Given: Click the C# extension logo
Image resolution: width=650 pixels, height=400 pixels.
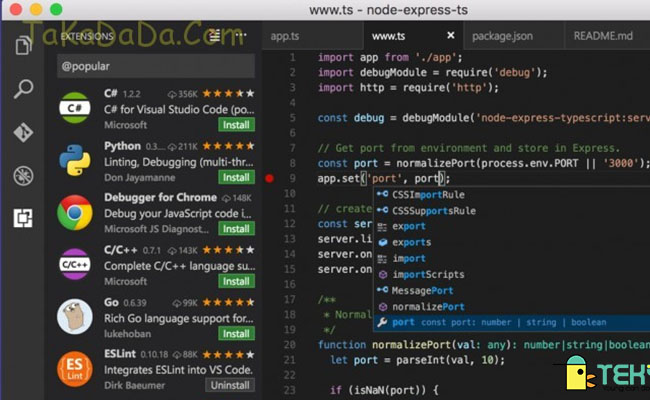Looking at the screenshot, I should click(x=75, y=108).
